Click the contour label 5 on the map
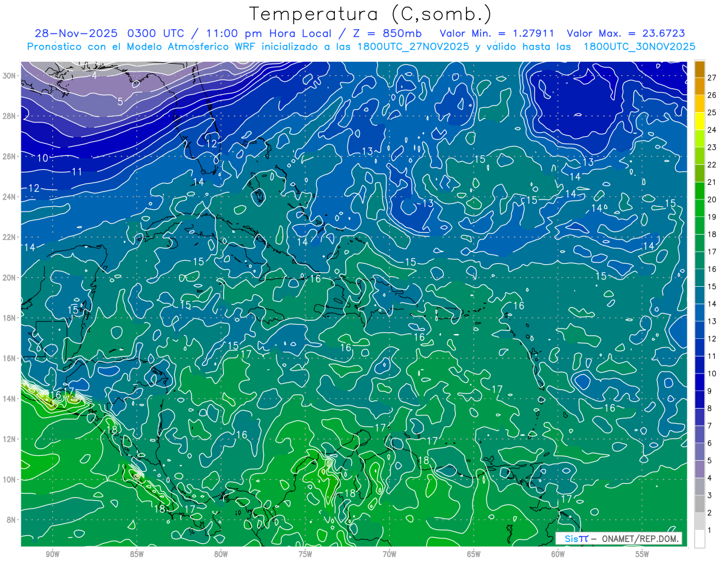This screenshot has width=728, height=562. 120,101
